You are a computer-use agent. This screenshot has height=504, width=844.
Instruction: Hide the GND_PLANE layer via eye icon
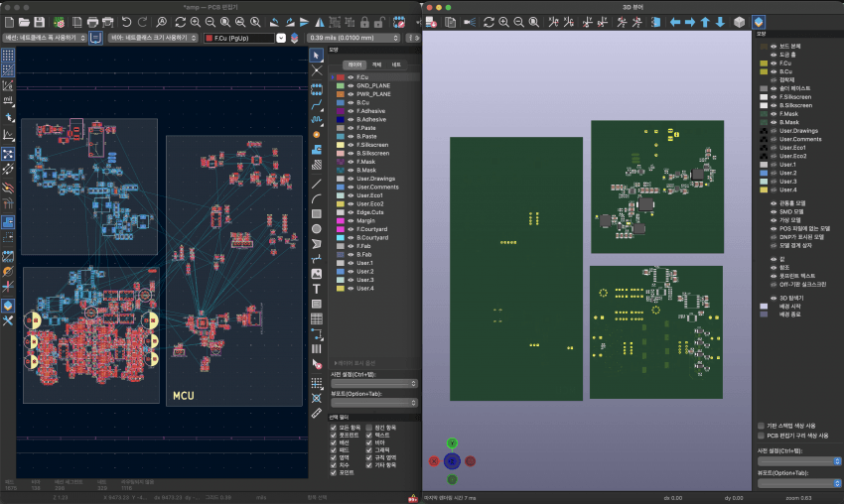351,85
